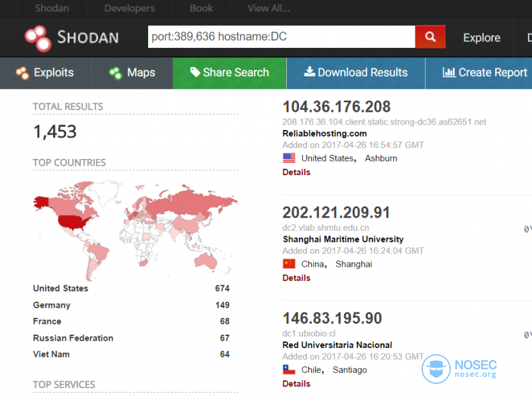Select France in top countries list
The image size is (532, 400).
click(47, 321)
